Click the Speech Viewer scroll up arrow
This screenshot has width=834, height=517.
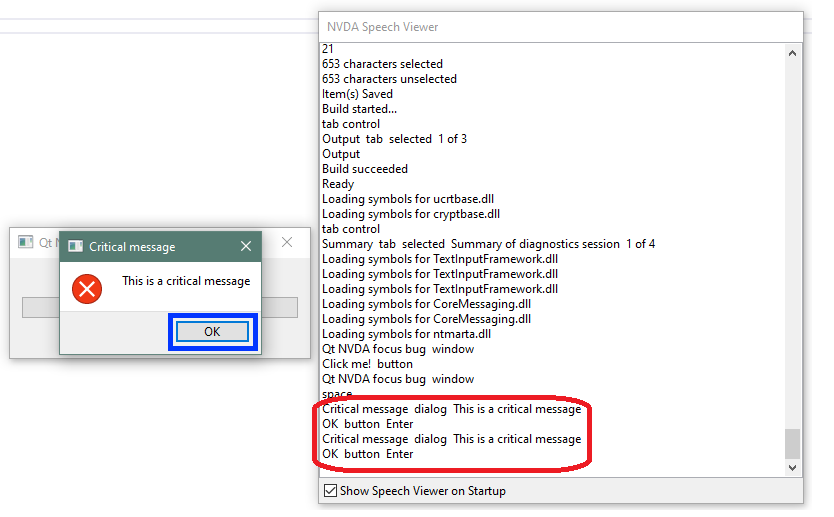tap(794, 53)
